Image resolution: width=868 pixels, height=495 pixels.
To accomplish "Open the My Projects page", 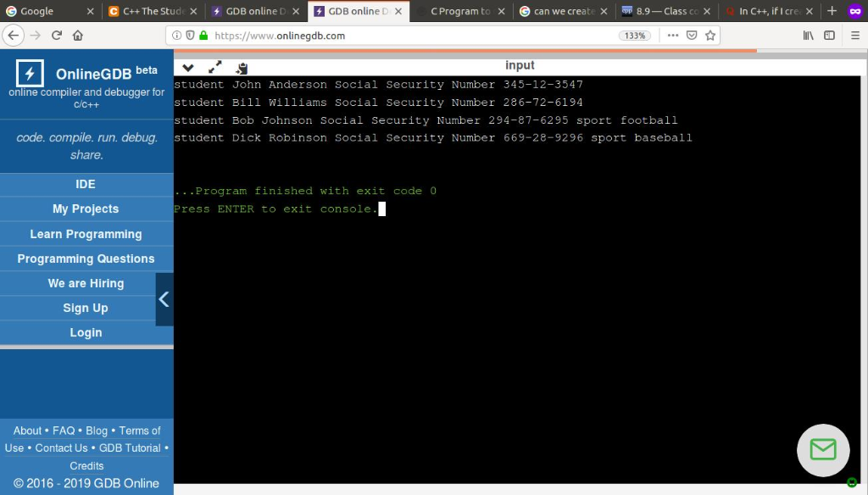I will pos(85,209).
